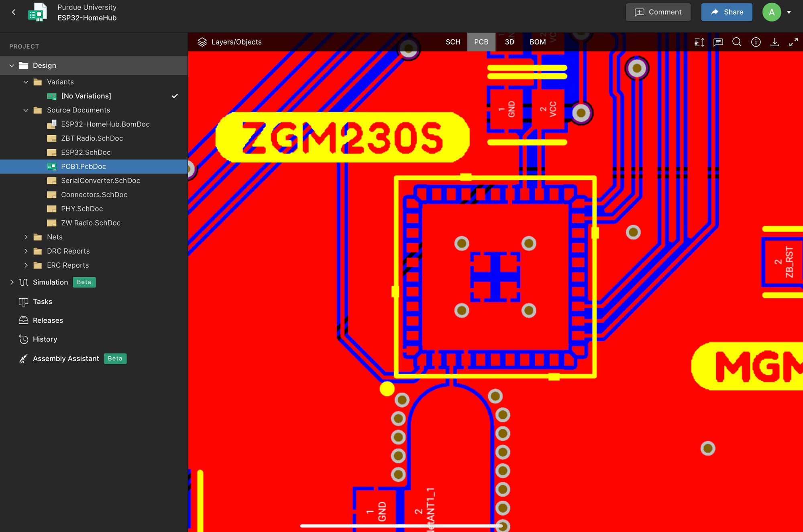Open PHY.SchDoc
803x532 pixels.
coord(82,209)
